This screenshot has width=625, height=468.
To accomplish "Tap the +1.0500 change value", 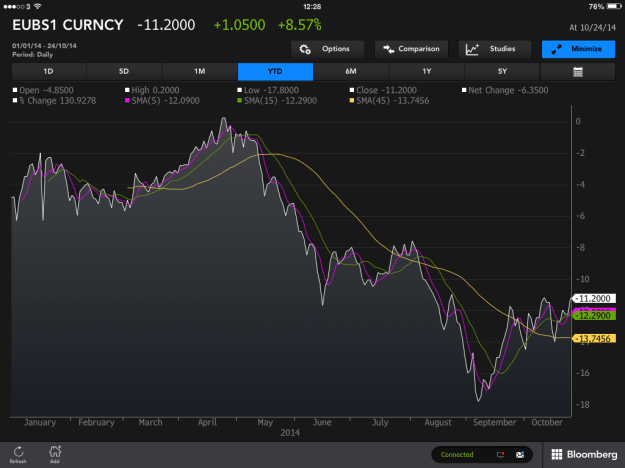I will click(239, 25).
